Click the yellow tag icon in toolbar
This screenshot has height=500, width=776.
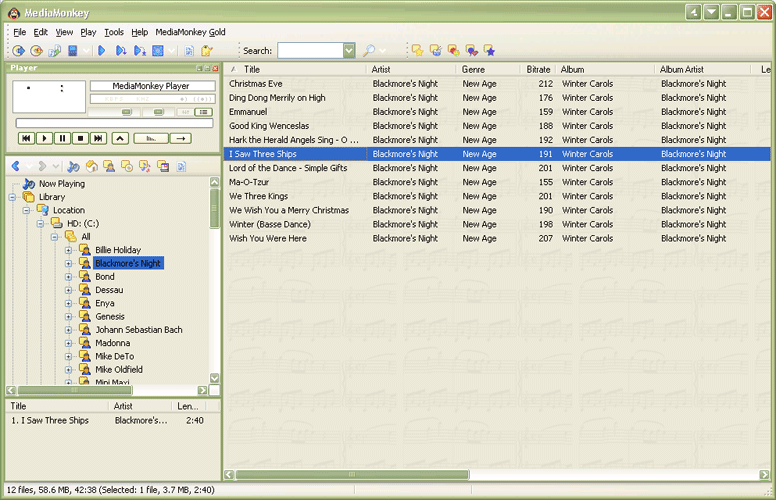207,50
